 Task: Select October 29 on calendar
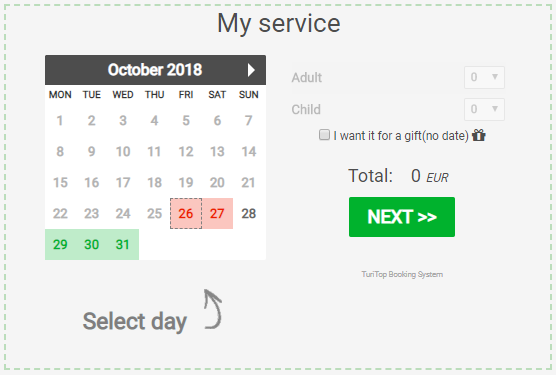coord(60,245)
